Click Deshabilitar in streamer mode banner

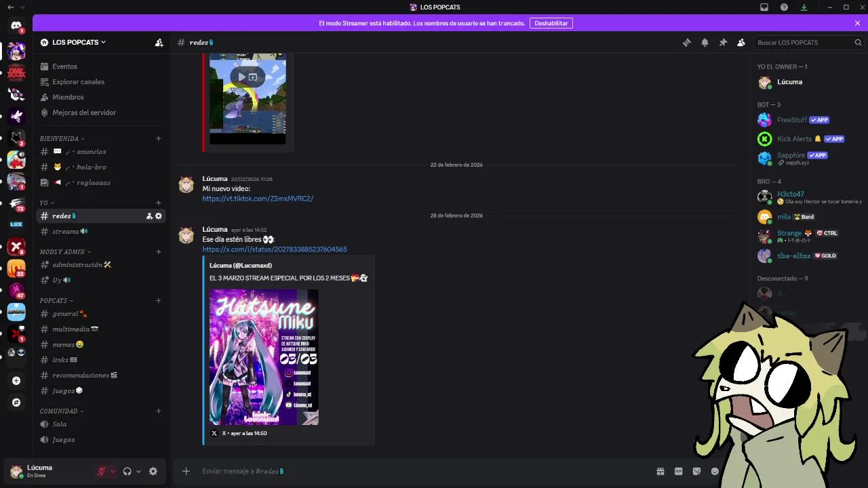[551, 23]
